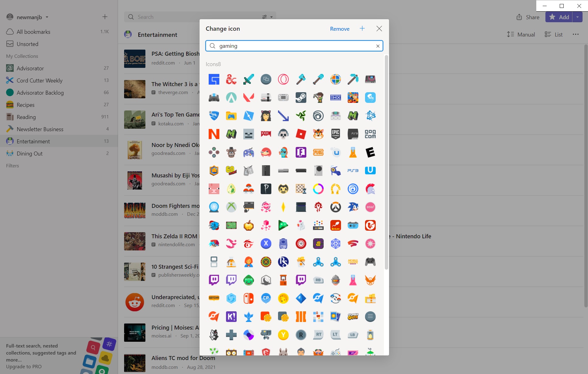Open the more options ellipsis menu
The height and width of the screenshot is (374, 588).
click(576, 34)
